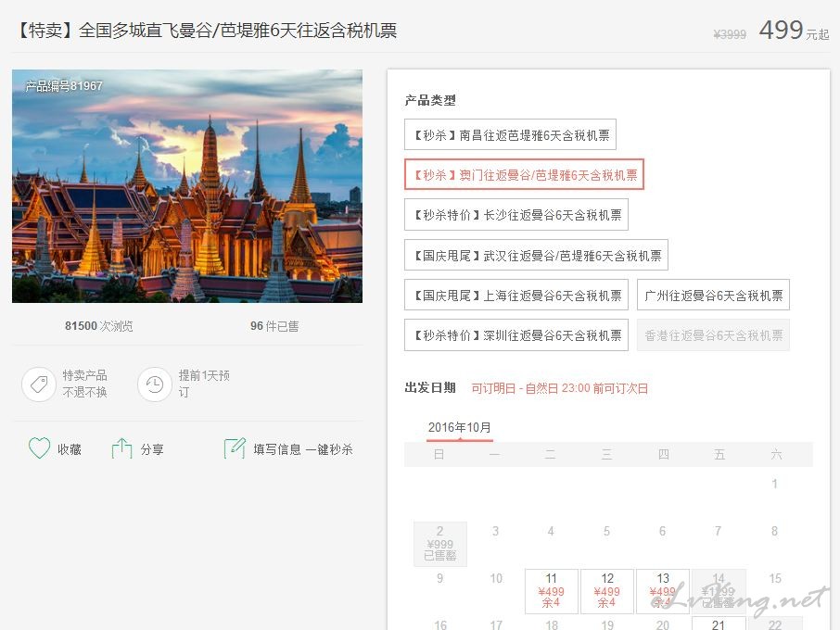
Task: Click 提前1天预订 text
Action: click(x=204, y=384)
